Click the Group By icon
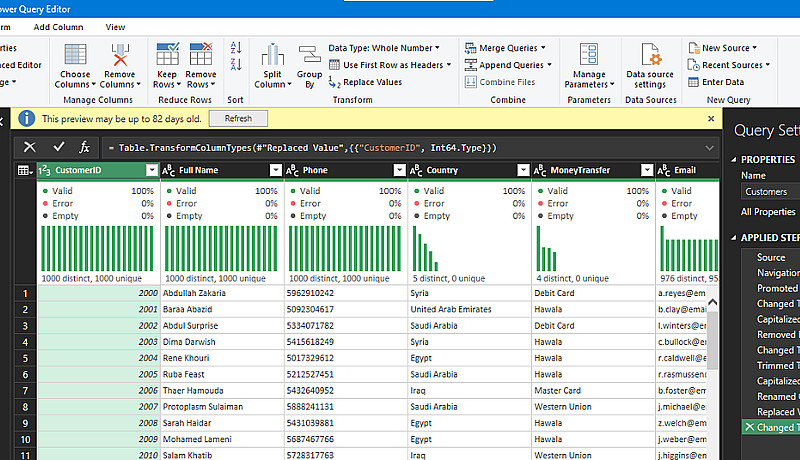The height and width of the screenshot is (460, 800). coord(309,56)
